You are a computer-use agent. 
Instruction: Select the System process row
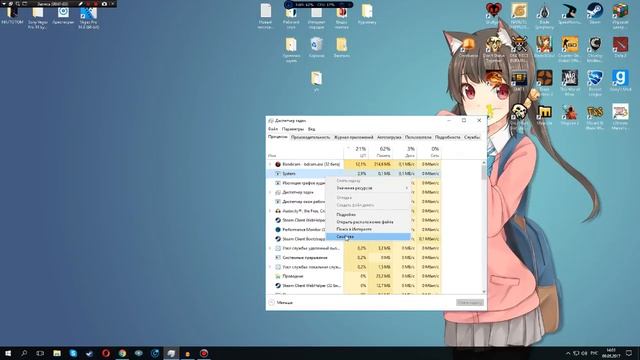pyautogui.click(x=354, y=173)
